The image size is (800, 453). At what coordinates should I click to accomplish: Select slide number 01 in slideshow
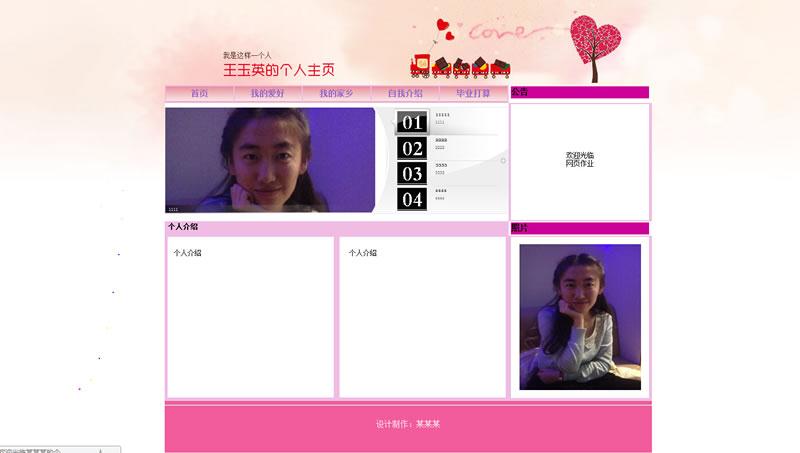pos(412,123)
